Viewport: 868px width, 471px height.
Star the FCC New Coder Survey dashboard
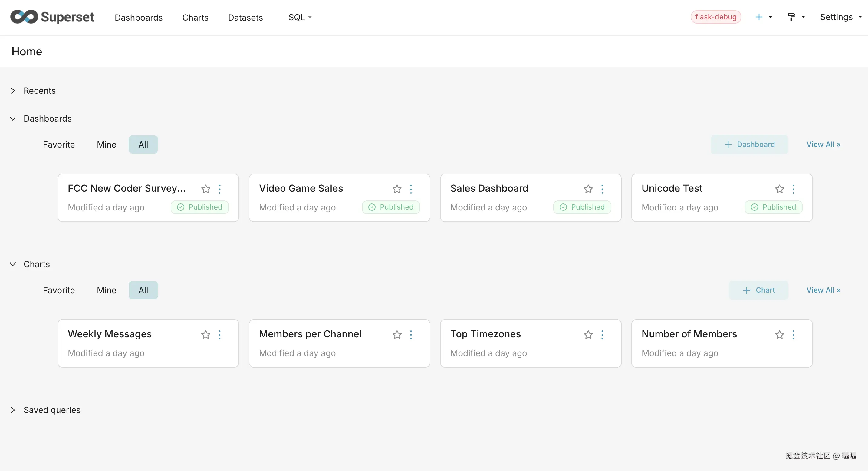tap(205, 189)
